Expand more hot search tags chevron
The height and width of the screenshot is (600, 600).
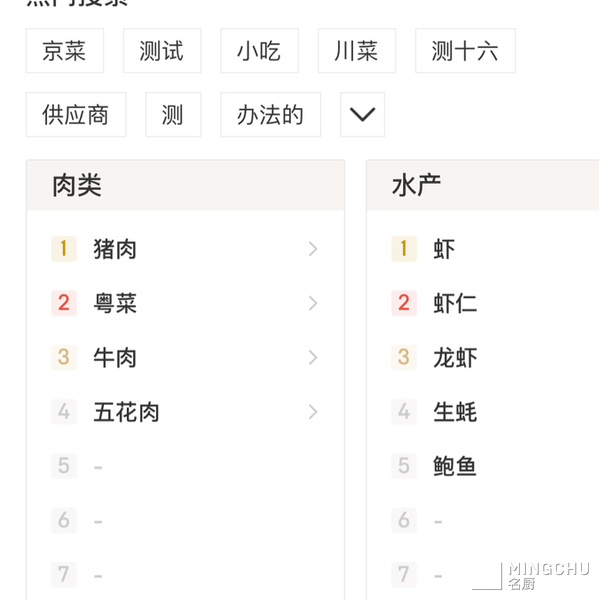tap(362, 114)
